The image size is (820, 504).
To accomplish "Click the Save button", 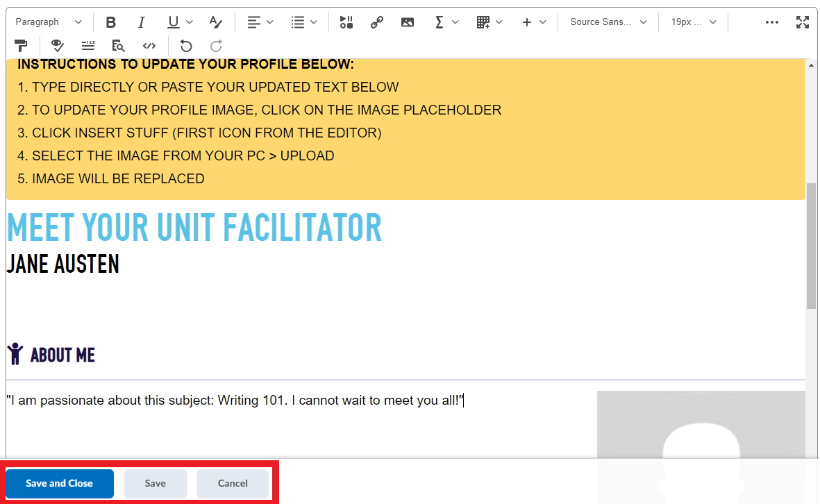I will [x=156, y=484].
